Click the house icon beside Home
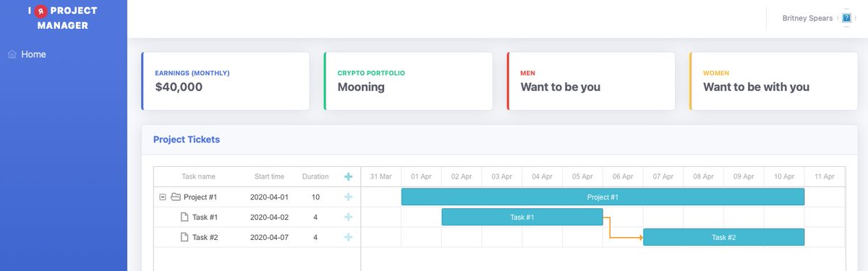The height and width of the screenshot is (271, 868). pos(12,54)
